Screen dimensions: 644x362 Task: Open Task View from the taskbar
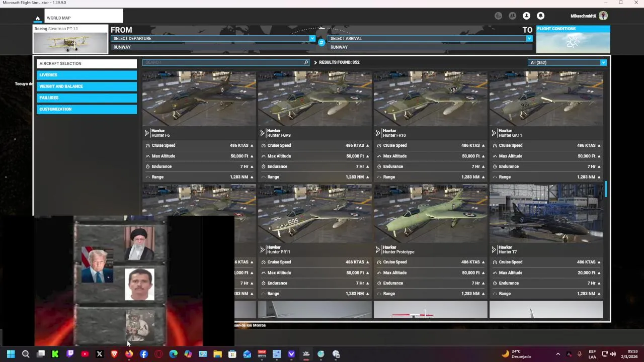[41, 354]
